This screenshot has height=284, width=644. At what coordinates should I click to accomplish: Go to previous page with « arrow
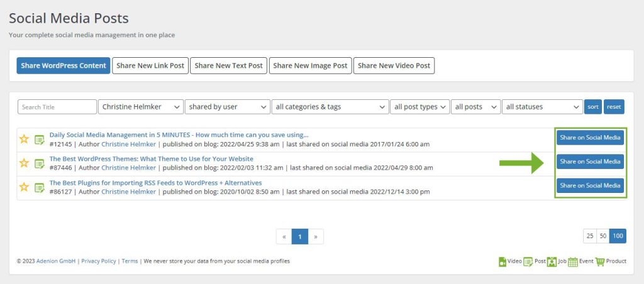click(284, 236)
